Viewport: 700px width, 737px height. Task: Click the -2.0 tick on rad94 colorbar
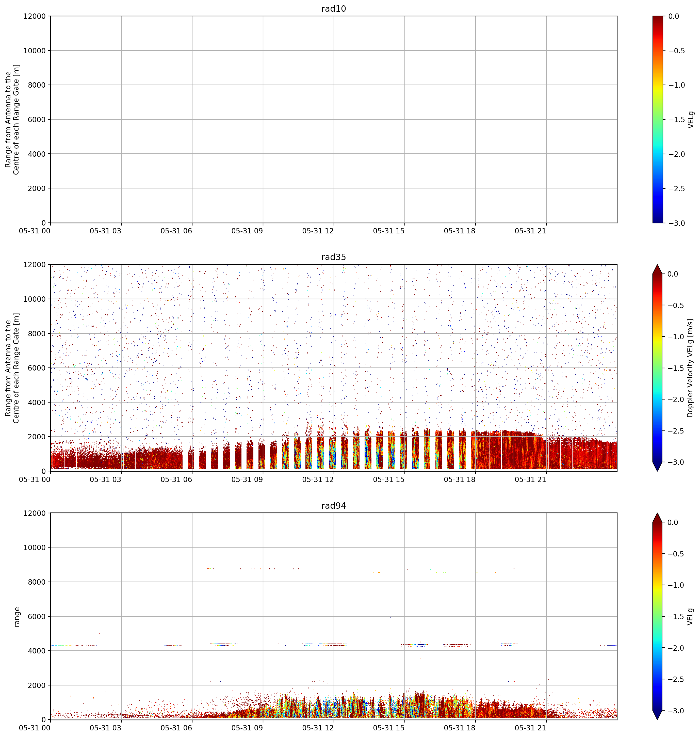(676, 648)
